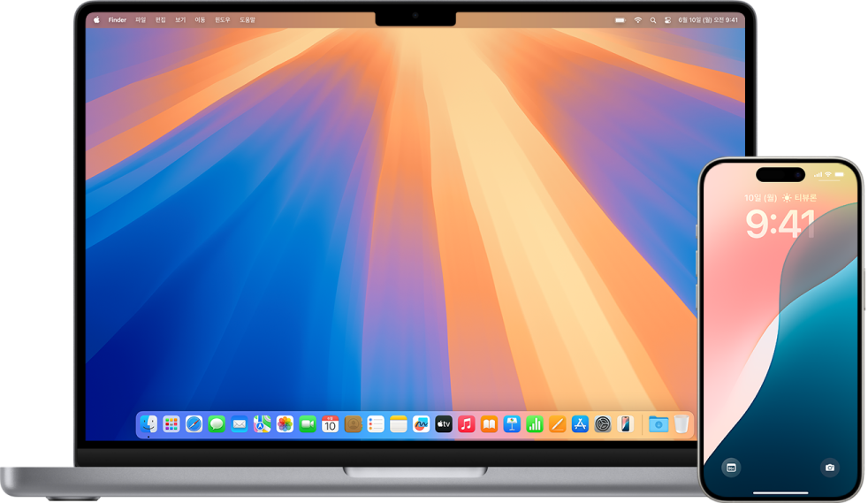Open Control Center in menu bar

[667, 20]
